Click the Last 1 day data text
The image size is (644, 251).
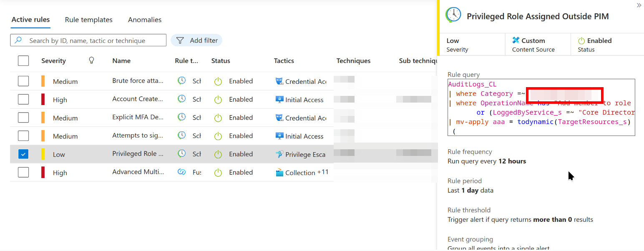click(x=470, y=191)
